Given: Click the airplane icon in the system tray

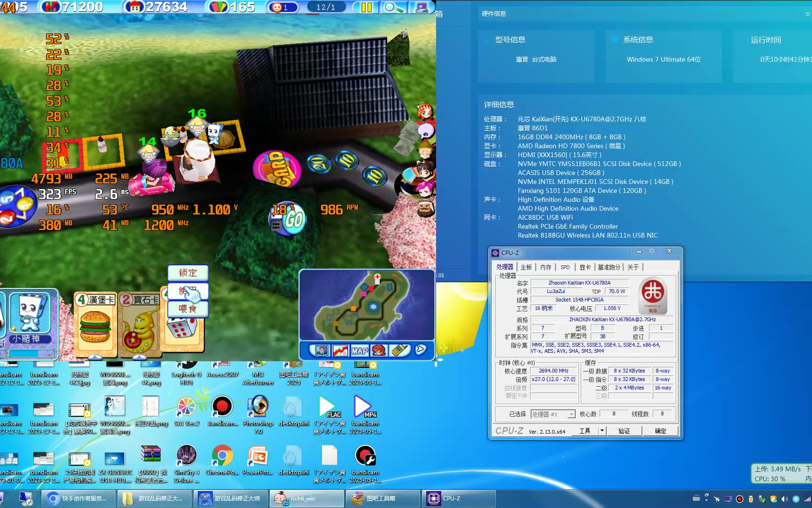Looking at the screenshot, I should click(x=717, y=499).
